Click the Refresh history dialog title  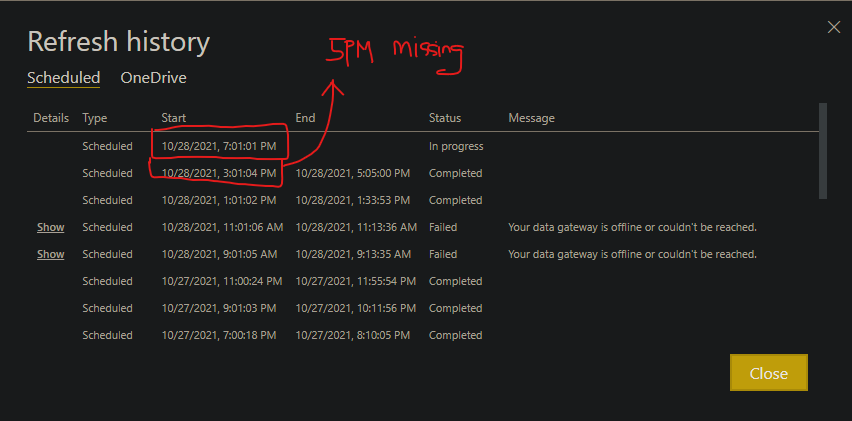[118, 42]
